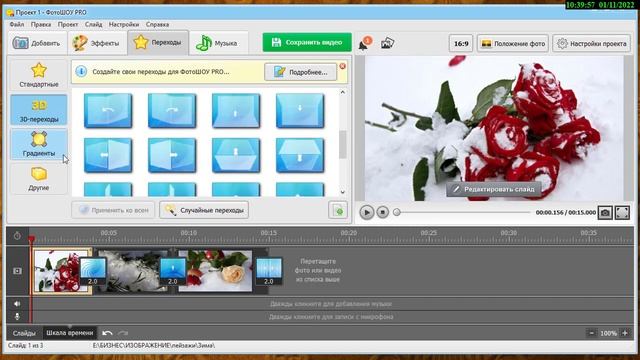
Task: Choose the door-right arrow 3D transition
Action: coord(172,155)
